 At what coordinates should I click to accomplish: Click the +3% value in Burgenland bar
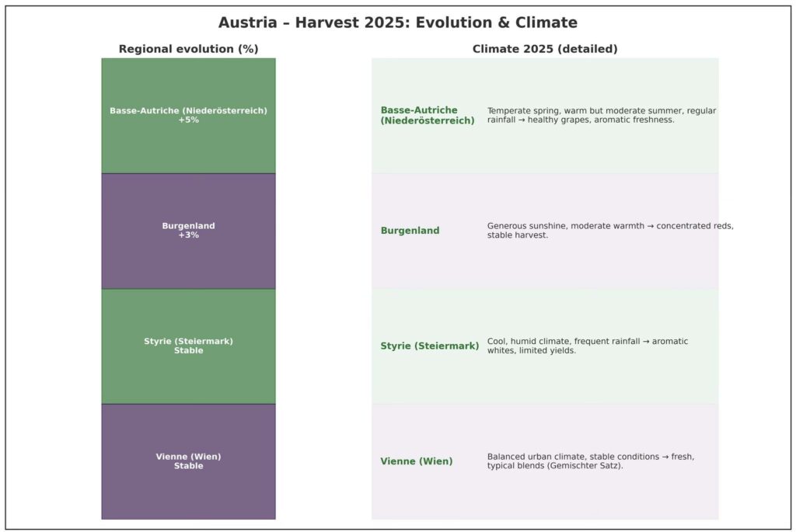click(x=188, y=235)
